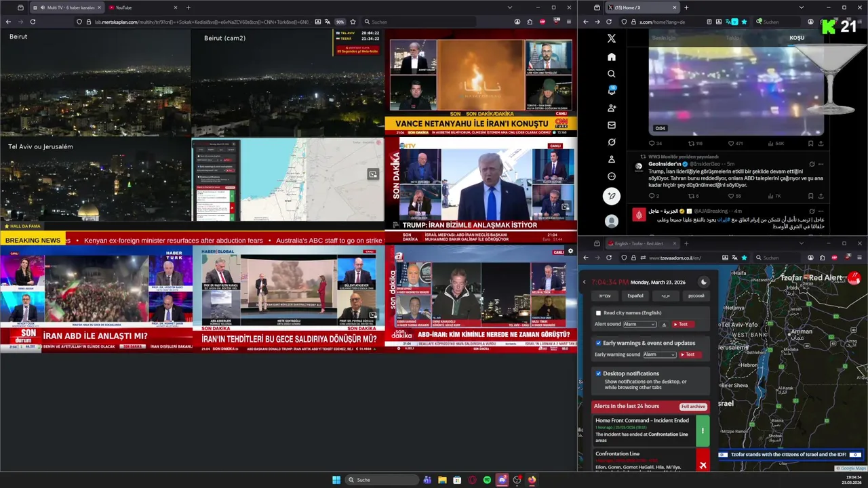
Task: Toggle Early warnings & event end updates
Action: click(599, 343)
